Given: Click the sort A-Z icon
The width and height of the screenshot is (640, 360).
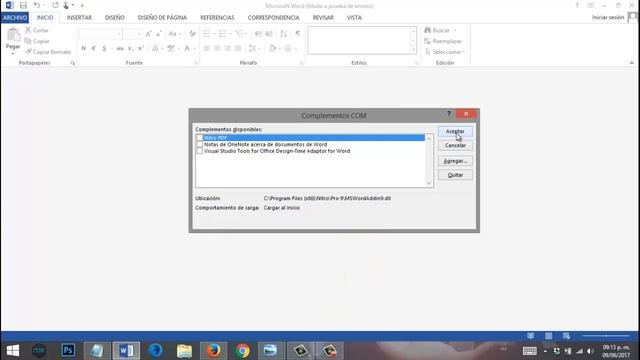Looking at the screenshot, I should [x=284, y=34].
